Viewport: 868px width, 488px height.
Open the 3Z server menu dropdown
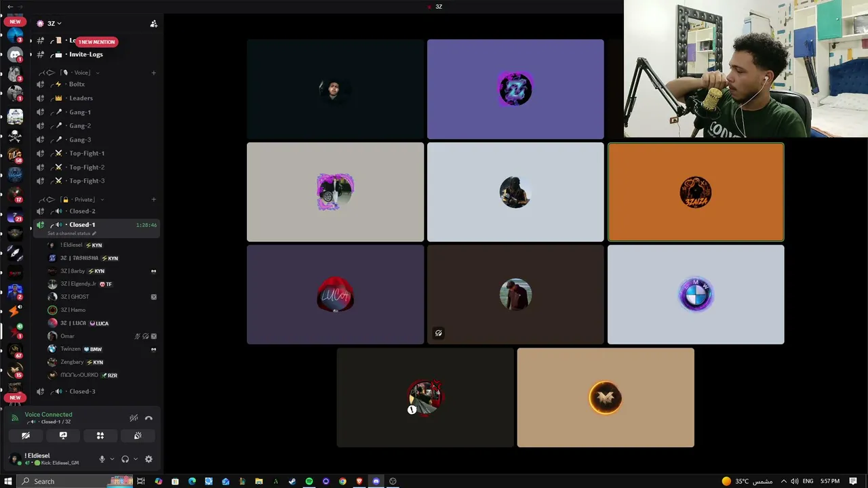click(x=50, y=24)
